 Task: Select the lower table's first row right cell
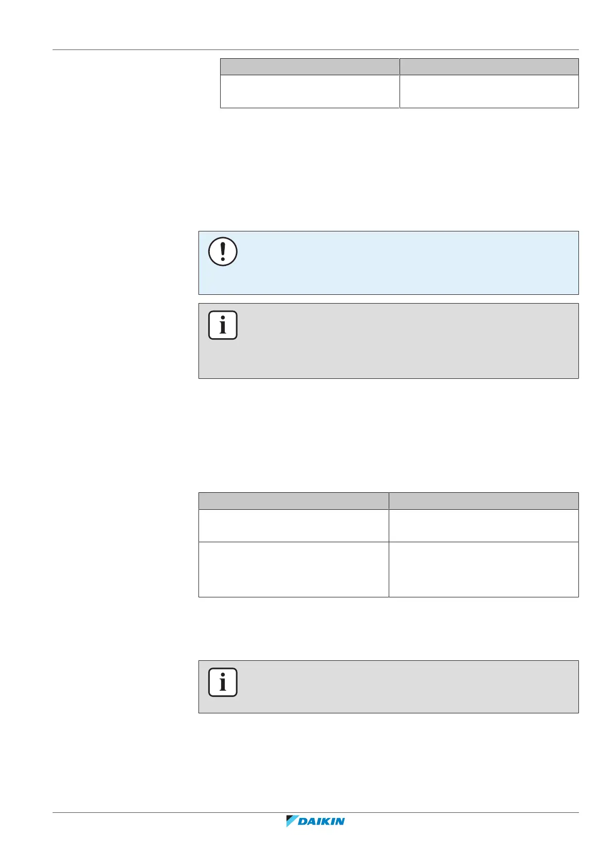pyautogui.click(x=484, y=525)
